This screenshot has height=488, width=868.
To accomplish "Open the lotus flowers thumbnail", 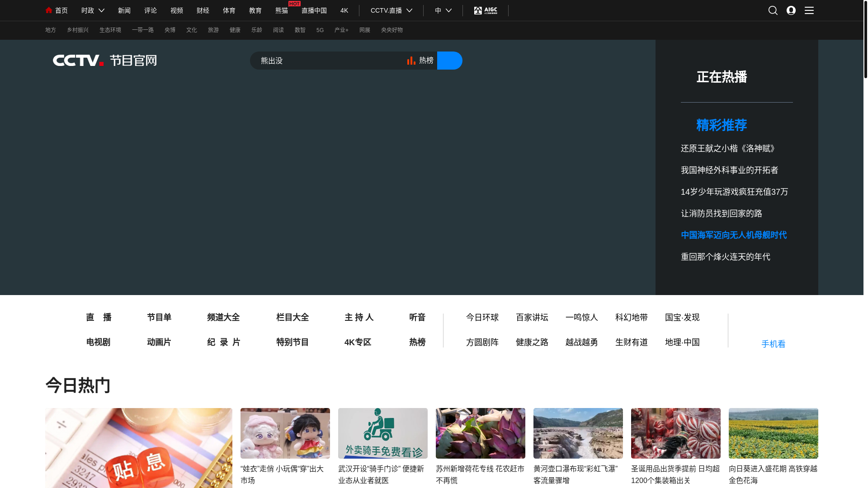I will click(x=481, y=433).
